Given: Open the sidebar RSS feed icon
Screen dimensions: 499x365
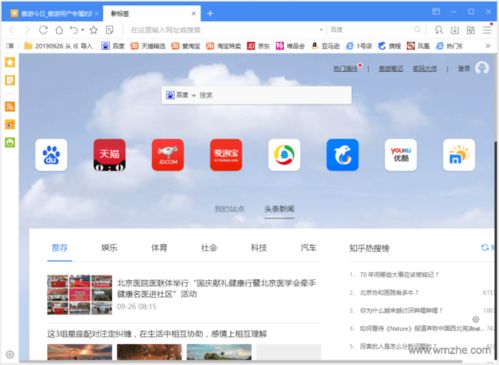Looking at the screenshot, I should click(x=10, y=107).
